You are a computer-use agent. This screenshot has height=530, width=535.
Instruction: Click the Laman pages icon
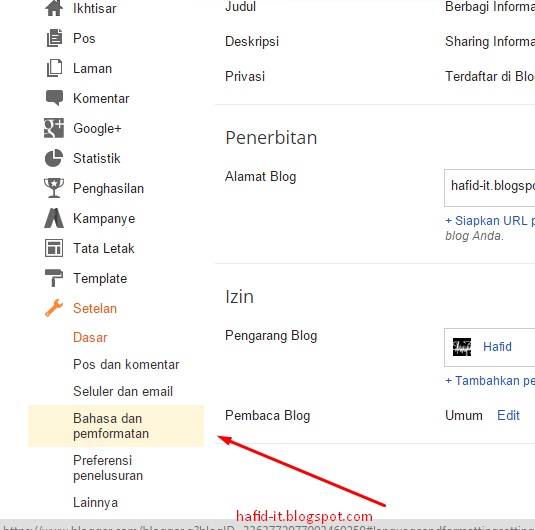(x=54, y=68)
